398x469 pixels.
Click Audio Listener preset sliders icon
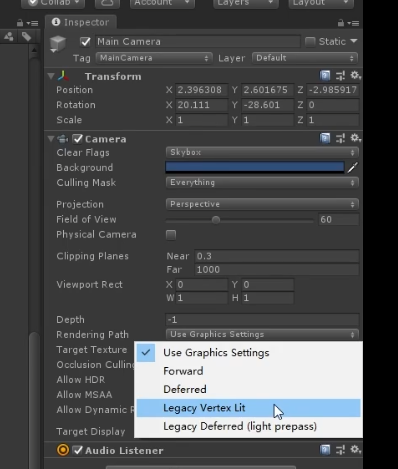click(x=340, y=450)
